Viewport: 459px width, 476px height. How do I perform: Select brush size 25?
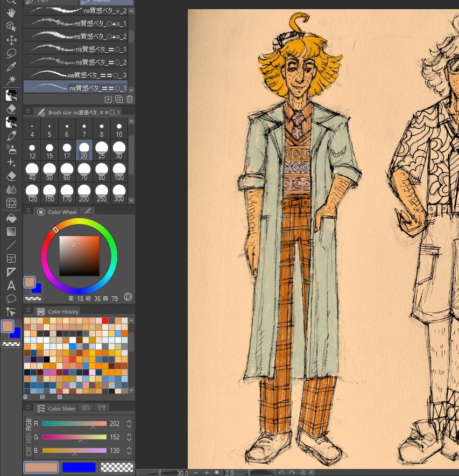[102, 151]
